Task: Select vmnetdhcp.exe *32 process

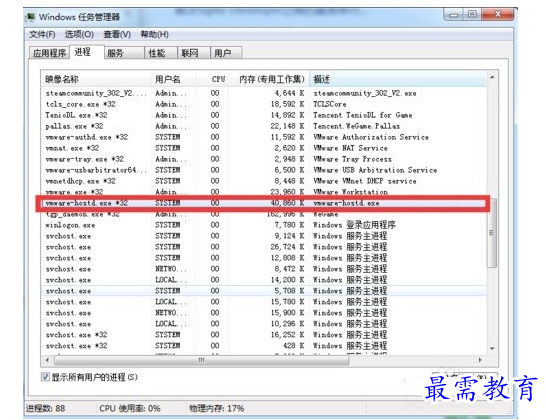Action: click(264, 181)
